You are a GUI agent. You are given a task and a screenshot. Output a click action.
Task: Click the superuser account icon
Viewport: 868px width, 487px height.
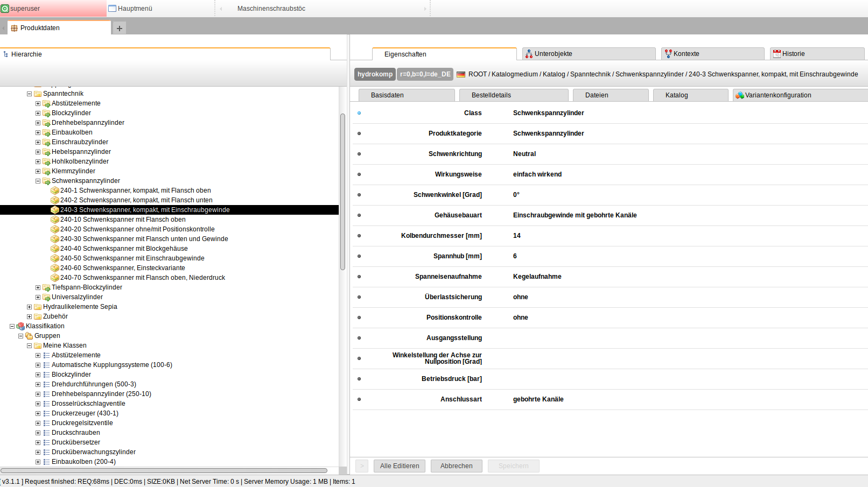coord(5,9)
